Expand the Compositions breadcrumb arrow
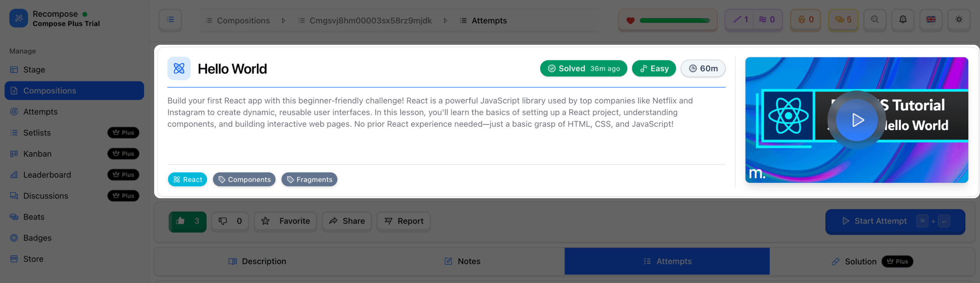This screenshot has height=283, width=980. [283, 21]
